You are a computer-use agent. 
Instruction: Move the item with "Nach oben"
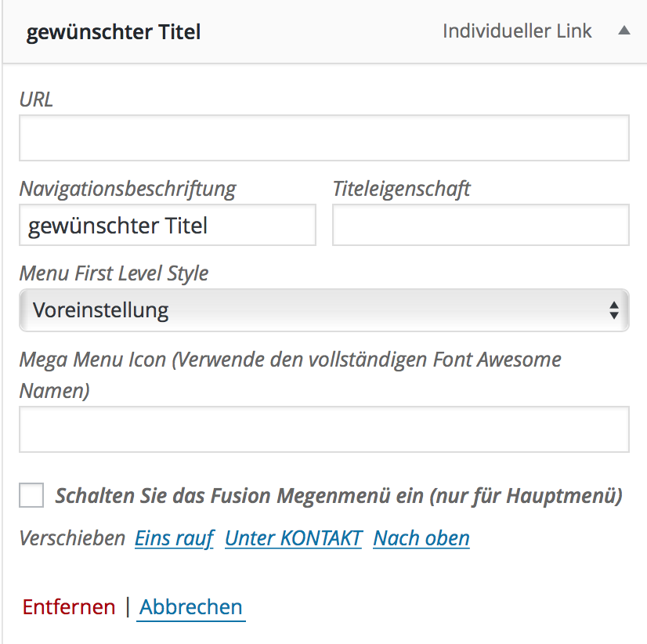click(421, 538)
